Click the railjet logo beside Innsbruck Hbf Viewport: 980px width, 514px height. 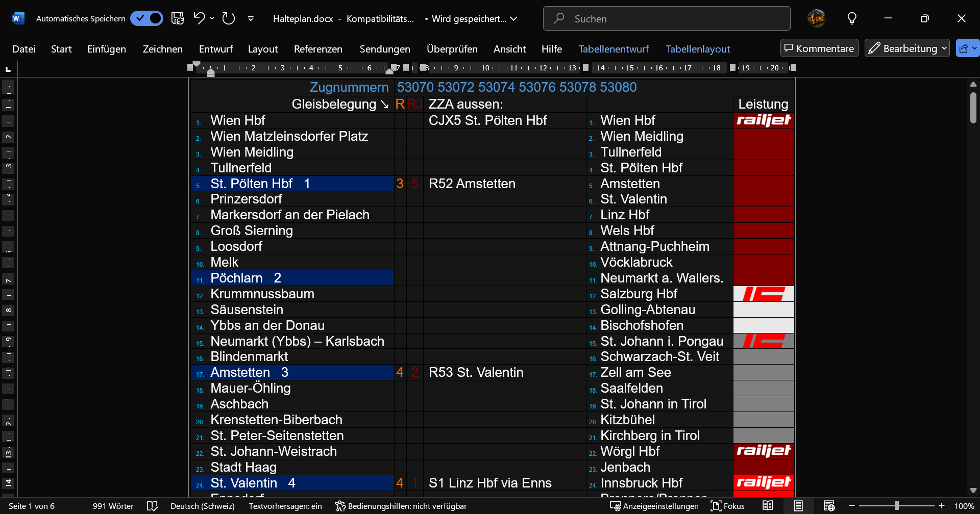pyautogui.click(x=764, y=483)
